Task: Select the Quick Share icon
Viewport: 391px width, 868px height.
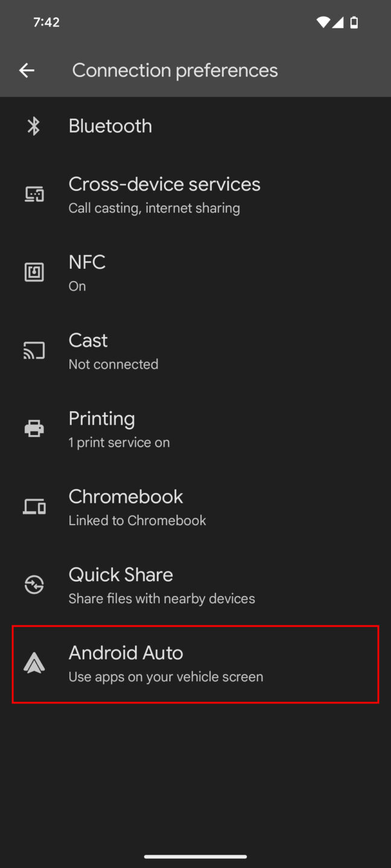Action: coord(34,585)
